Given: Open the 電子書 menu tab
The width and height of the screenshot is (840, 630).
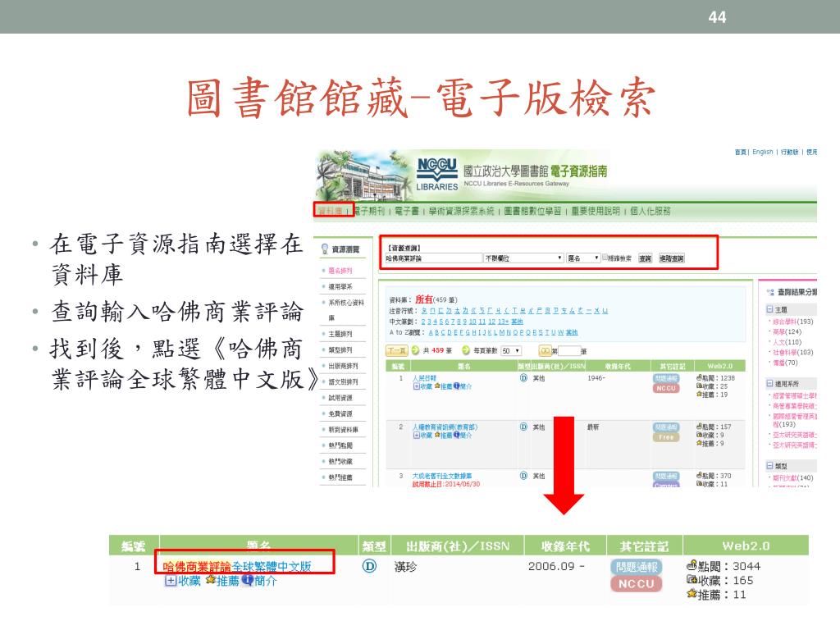Looking at the screenshot, I should coord(407,211).
